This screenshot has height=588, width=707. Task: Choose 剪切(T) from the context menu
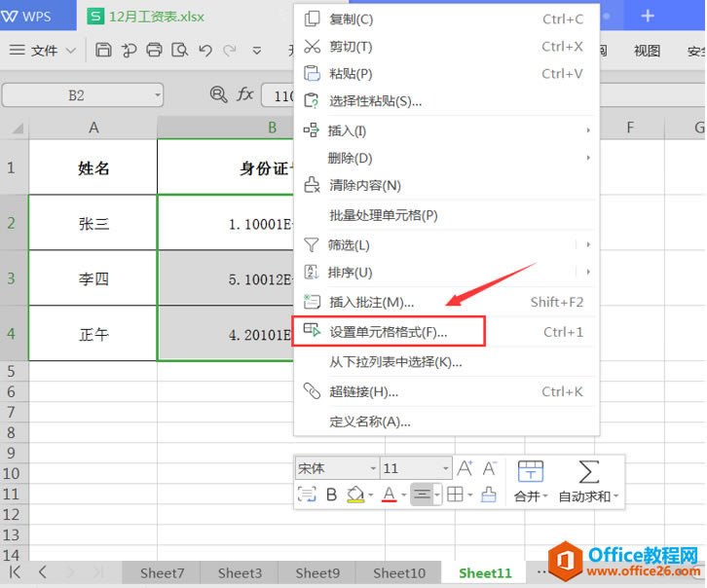click(446, 47)
